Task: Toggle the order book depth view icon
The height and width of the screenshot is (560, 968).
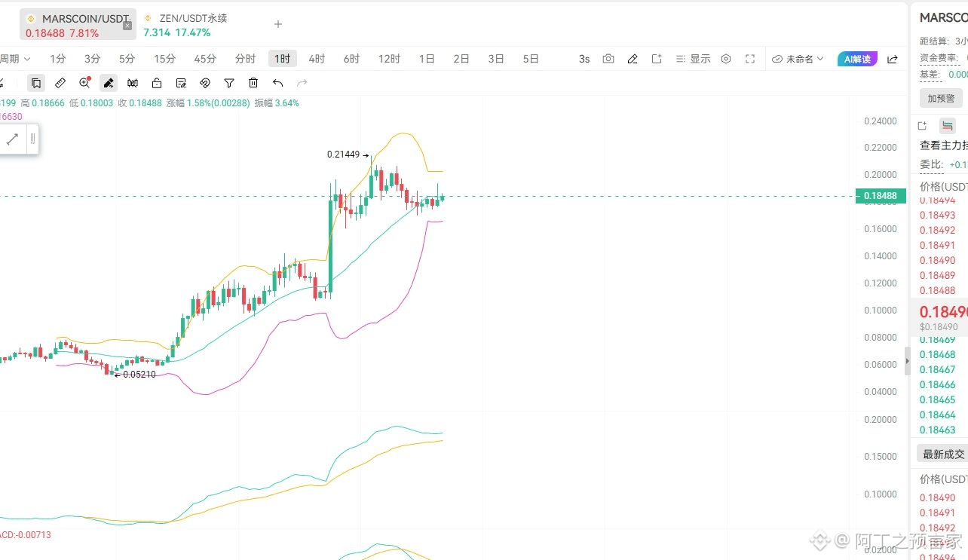Action: [948, 126]
